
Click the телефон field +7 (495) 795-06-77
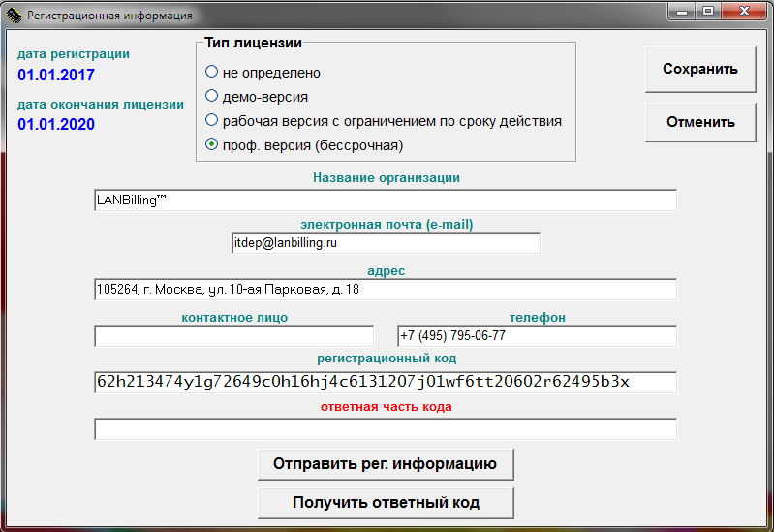pyautogui.click(x=537, y=336)
